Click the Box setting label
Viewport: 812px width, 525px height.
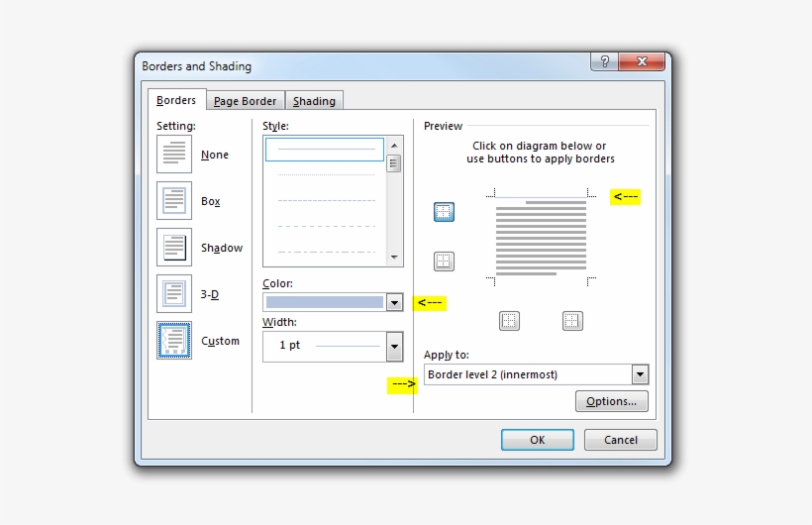point(210,201)
